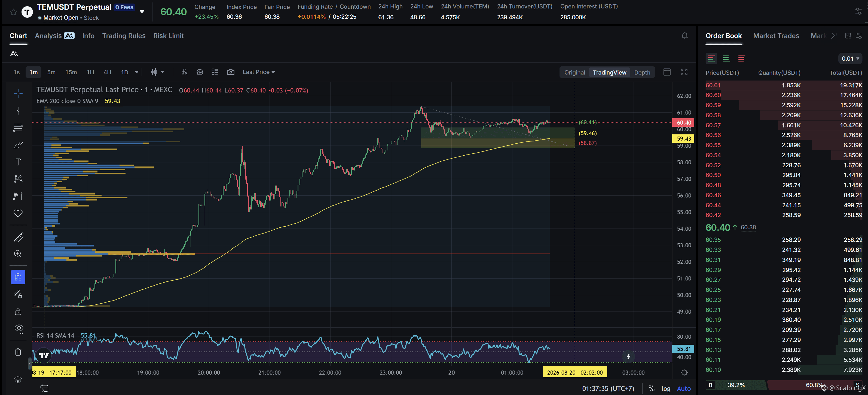Select the Text annotation tool

[x=18, y=162]
